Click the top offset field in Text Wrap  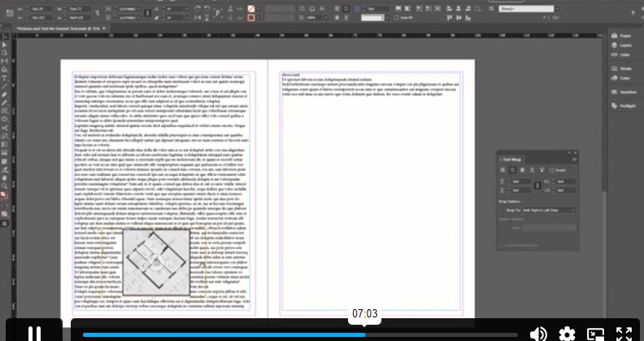point(520,181)
